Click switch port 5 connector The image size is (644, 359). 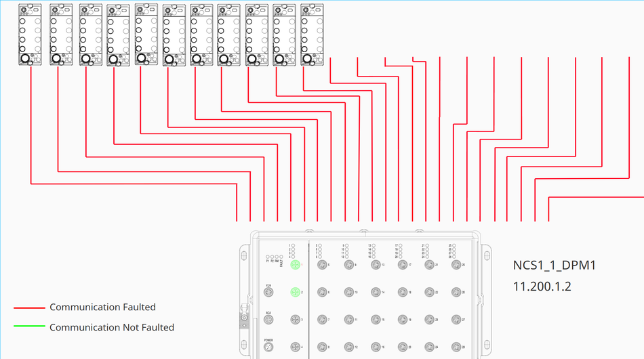pos(322,265)
